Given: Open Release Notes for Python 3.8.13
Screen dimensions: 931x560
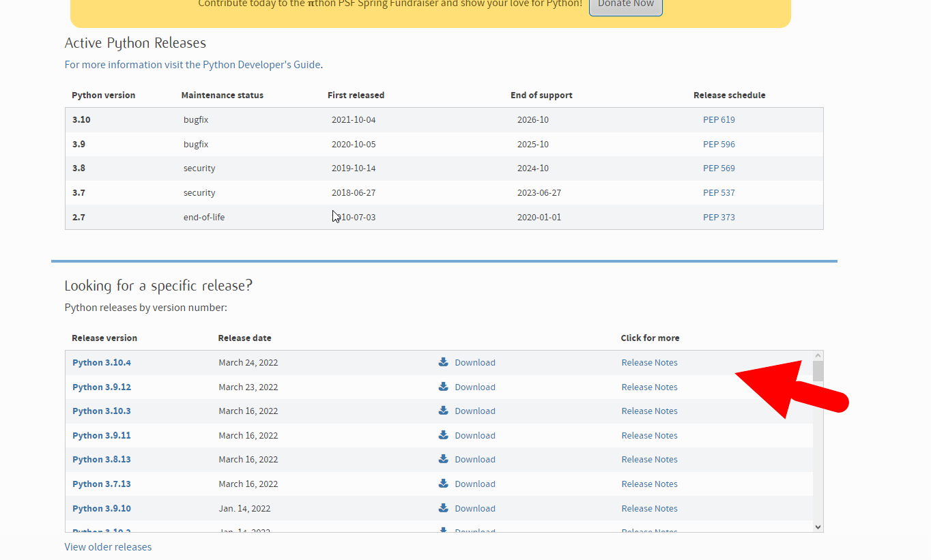Looking at the screenshot, I should click(649, 459).
